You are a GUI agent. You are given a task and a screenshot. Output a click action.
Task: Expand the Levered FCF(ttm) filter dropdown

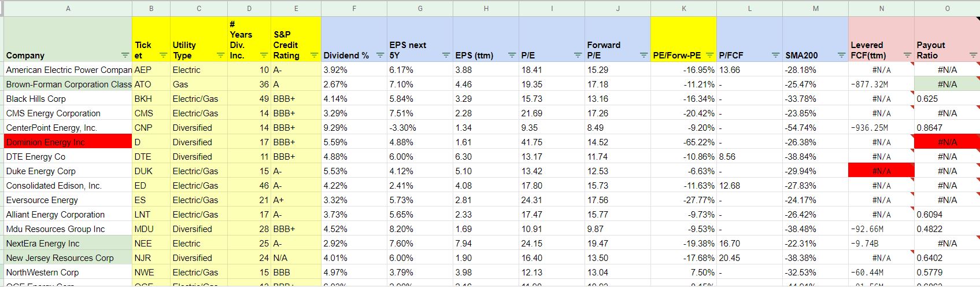click(907, 56)
